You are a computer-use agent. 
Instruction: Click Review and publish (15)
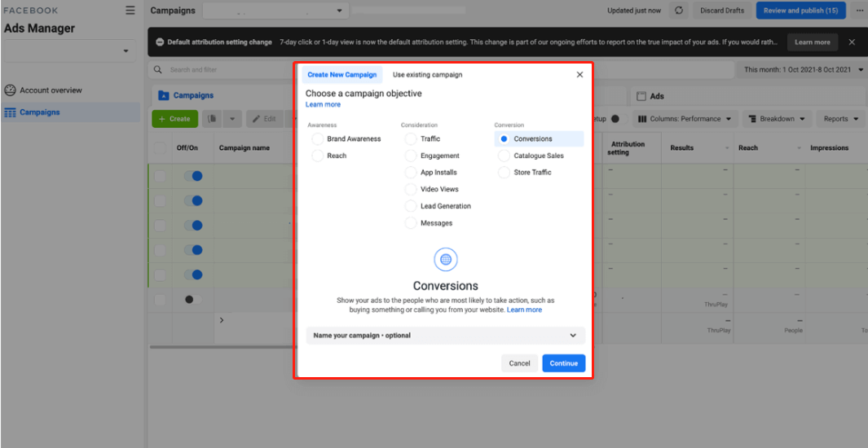click(800, 11)
